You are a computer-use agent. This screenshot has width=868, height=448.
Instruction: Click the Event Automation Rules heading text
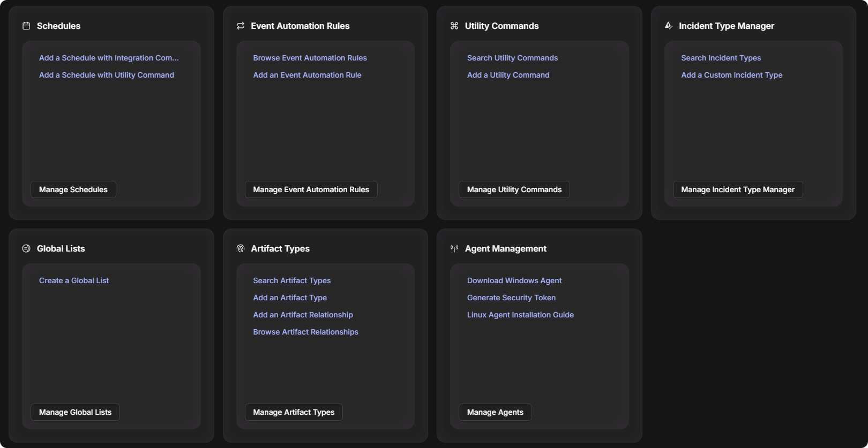[x=301, y=26]
